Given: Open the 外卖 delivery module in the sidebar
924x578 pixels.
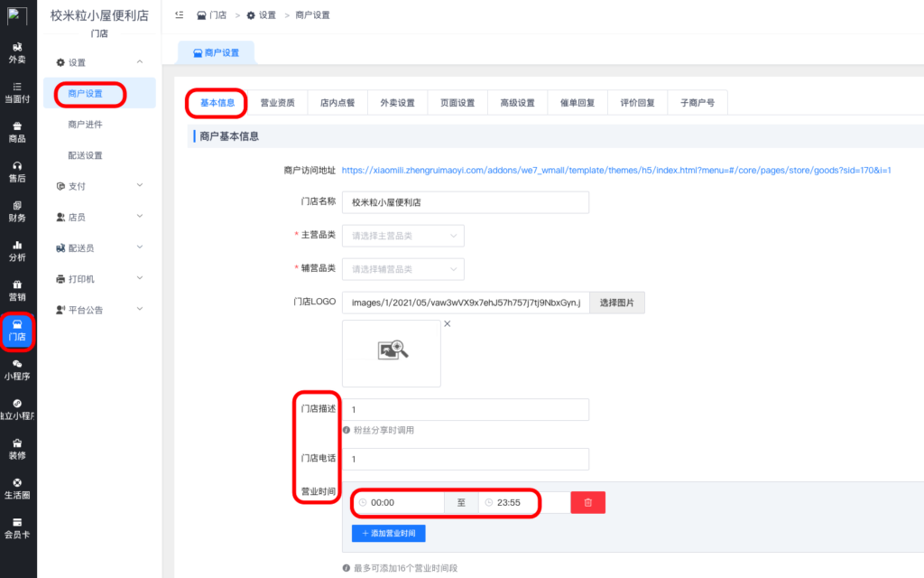Looking at the screenshot, I should pyautogui.click(x=18, y=51).
